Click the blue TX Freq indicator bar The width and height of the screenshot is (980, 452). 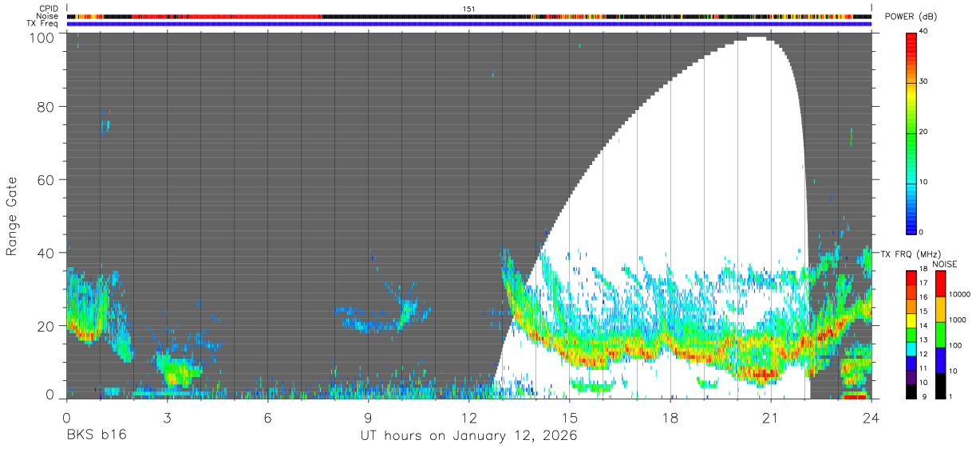click(469, 24)
